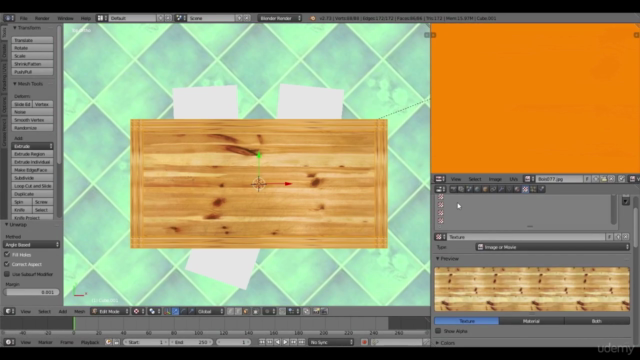Image resolution: width=640 pixels, height=360 pixels.
Task: Open the Render menu
Action: point(42,18)
